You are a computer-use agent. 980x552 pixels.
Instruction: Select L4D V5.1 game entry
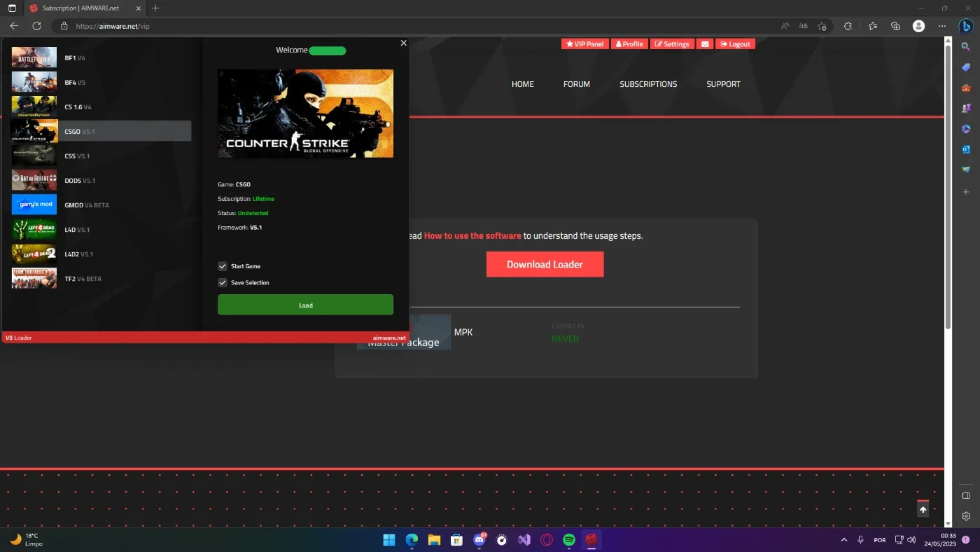(x=101, y=230)
